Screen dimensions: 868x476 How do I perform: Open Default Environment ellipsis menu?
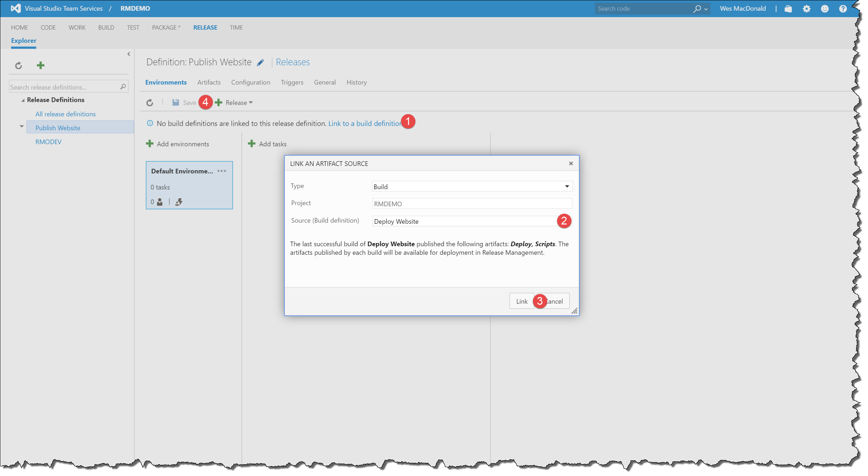pos(222,171)
